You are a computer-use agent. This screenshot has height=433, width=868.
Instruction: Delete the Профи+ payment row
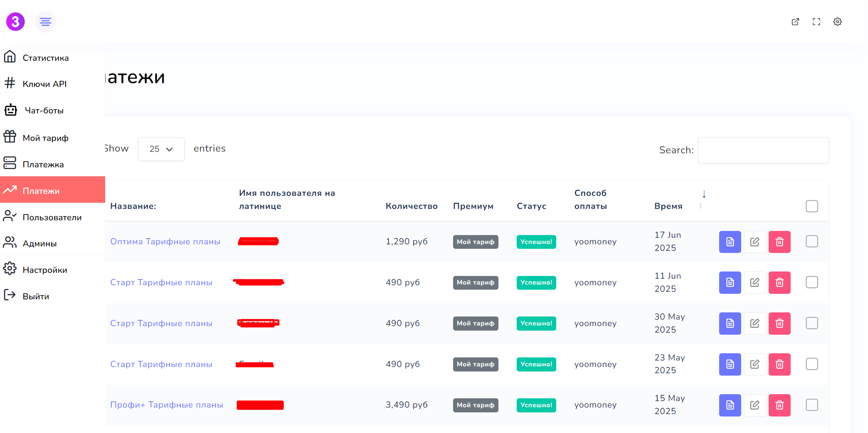tap(779, 405)
